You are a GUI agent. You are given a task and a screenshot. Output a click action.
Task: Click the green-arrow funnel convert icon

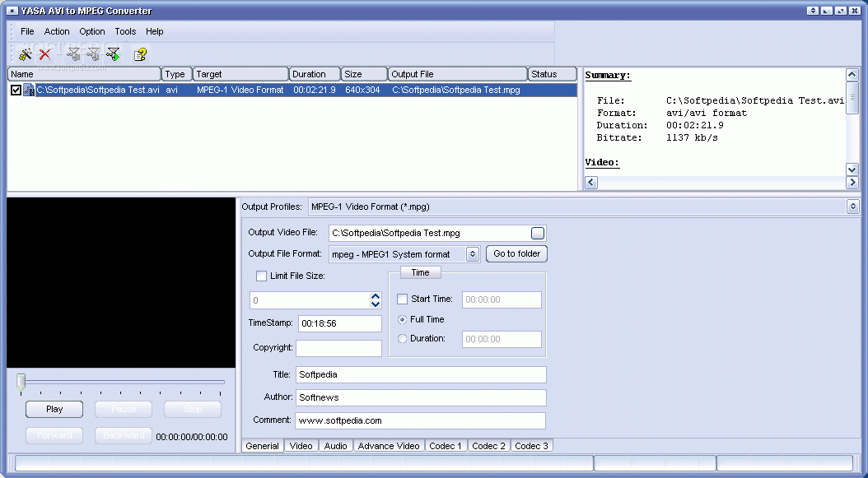click(113, 54)
